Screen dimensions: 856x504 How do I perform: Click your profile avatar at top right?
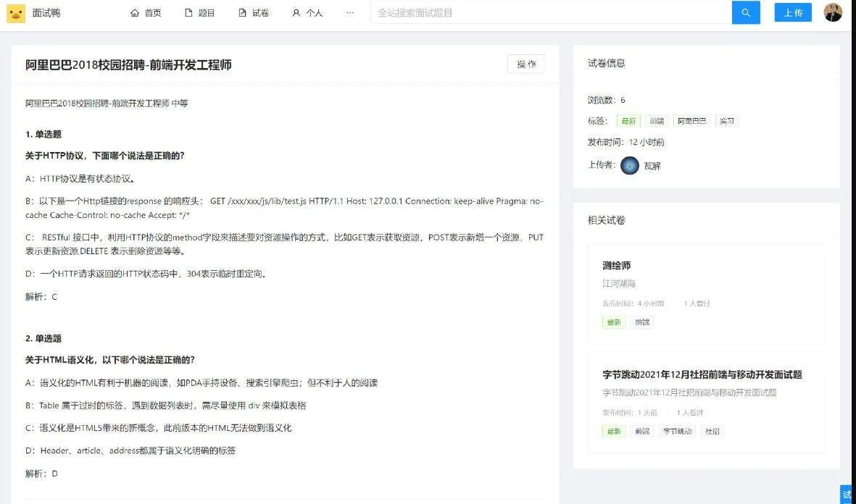[833, 12]
